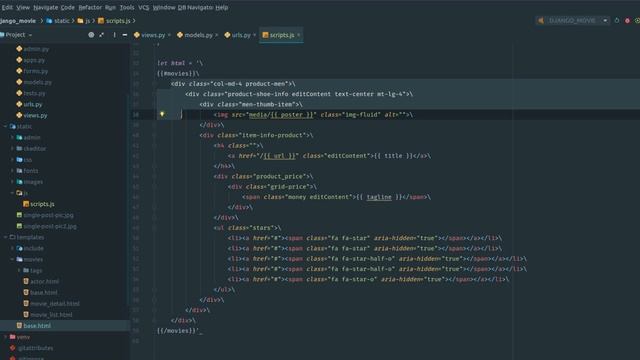Collapse the js folder
This screenshot has width=640, height=360.
click(12, 193)
